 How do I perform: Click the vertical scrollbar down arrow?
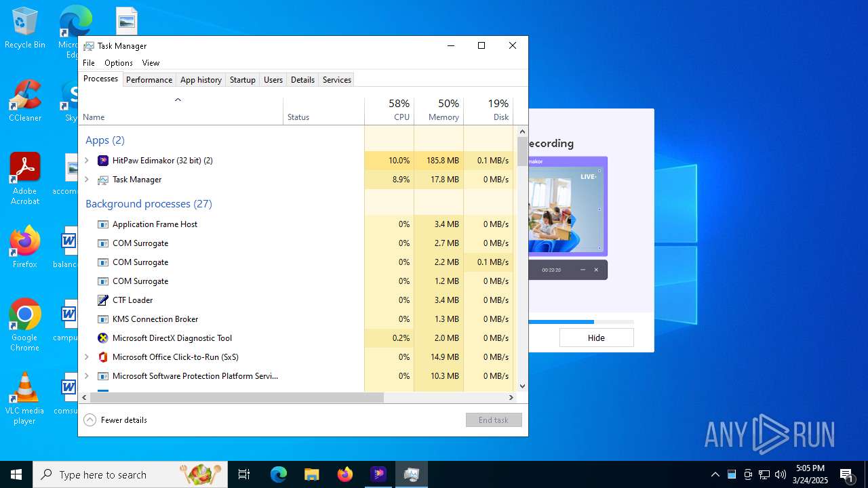tap(522, 386)
